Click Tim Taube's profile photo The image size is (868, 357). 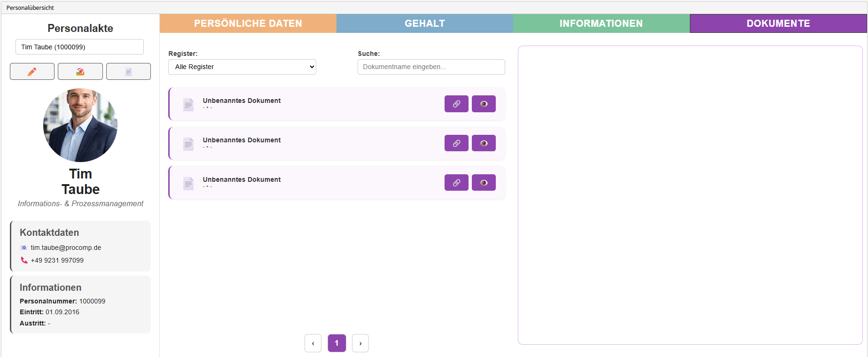[80, 125]
